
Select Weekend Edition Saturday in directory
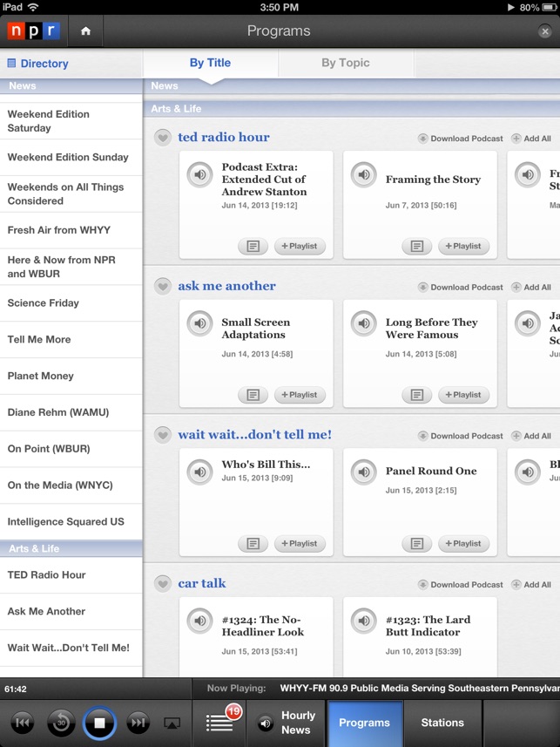point(71,121)
